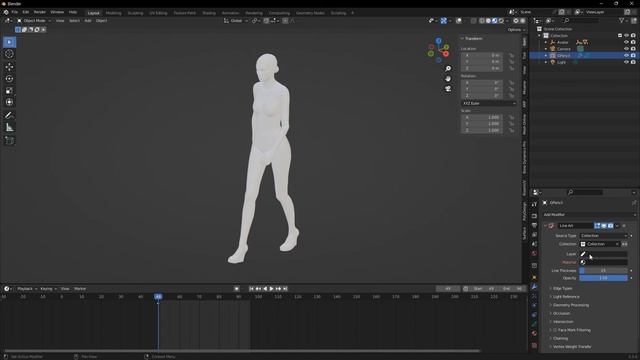Open the File menu
This screenshot has height=360, width=640.
pyautogui.click(x=15, y=12)
